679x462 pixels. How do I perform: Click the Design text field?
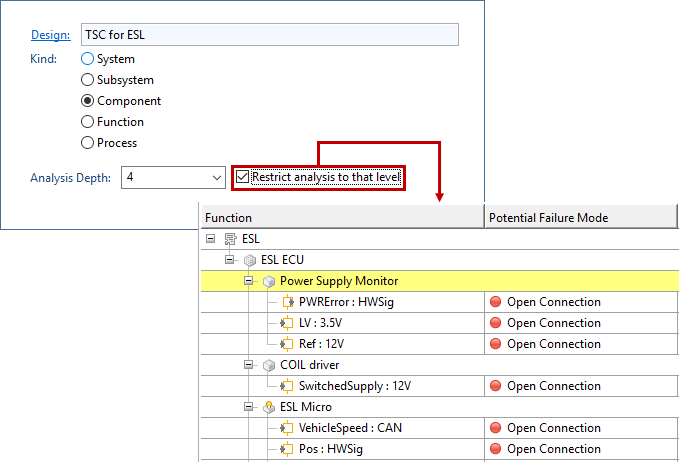pos(270,35)
